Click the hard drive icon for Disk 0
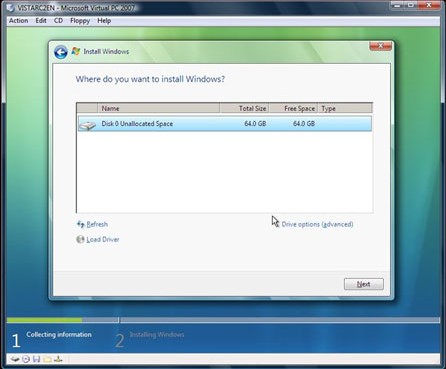 [87, 125]
